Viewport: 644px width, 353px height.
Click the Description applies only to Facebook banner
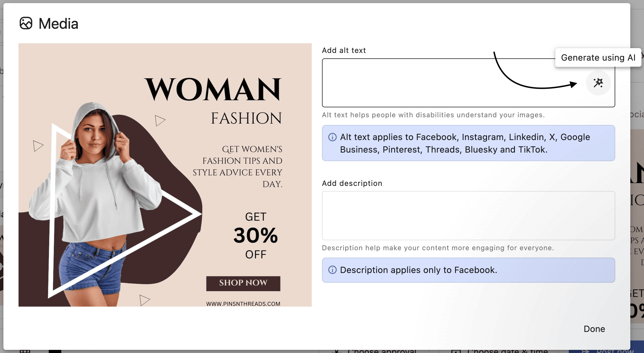click(x=468, y=270)
